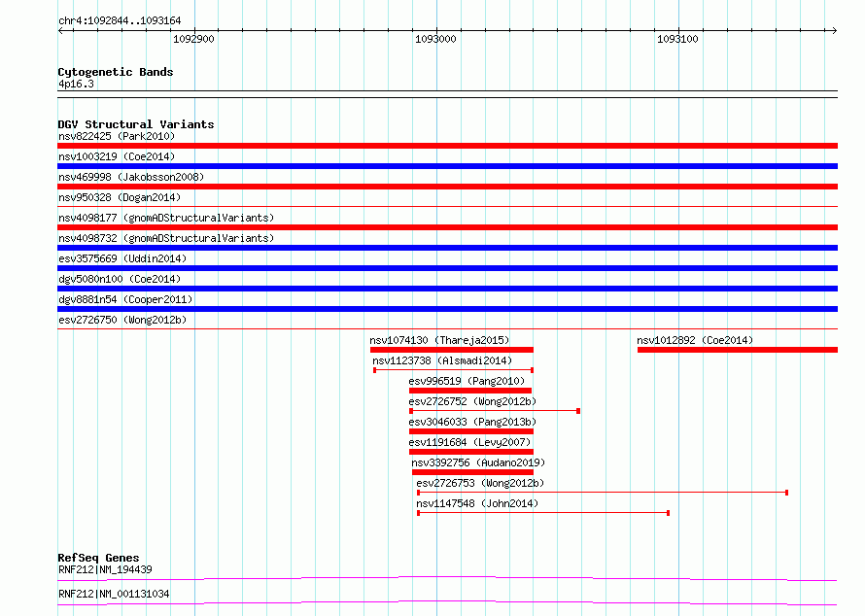Click the Cytogenetic Bands track title
Screen dimensions: 865x616
click(116, 72)
